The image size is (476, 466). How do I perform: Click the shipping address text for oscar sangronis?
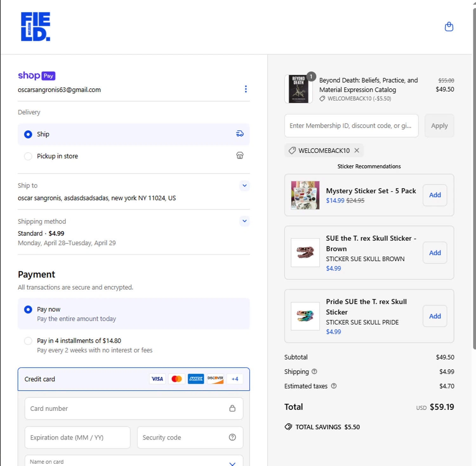[x=97, y=198]
